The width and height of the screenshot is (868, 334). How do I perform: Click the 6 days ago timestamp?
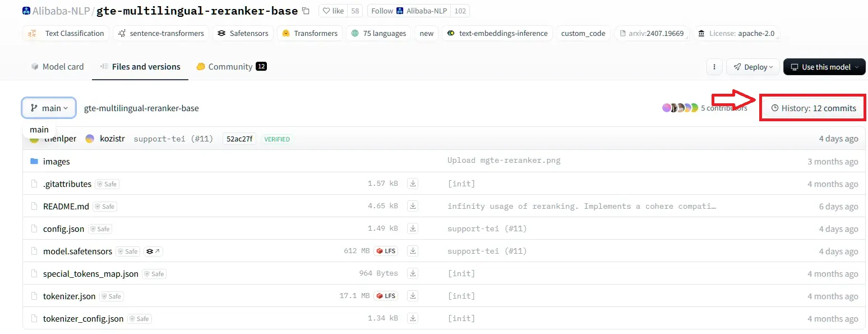point(838,206)
